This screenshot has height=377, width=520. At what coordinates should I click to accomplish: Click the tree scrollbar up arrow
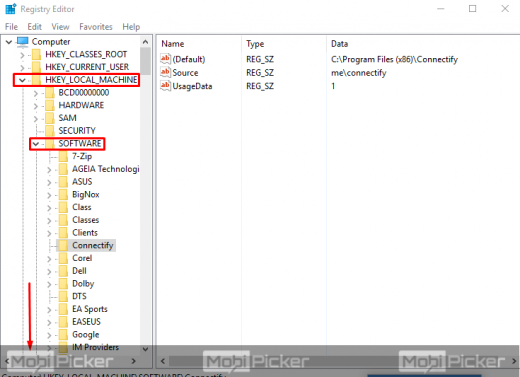click(x=145, y=42)
